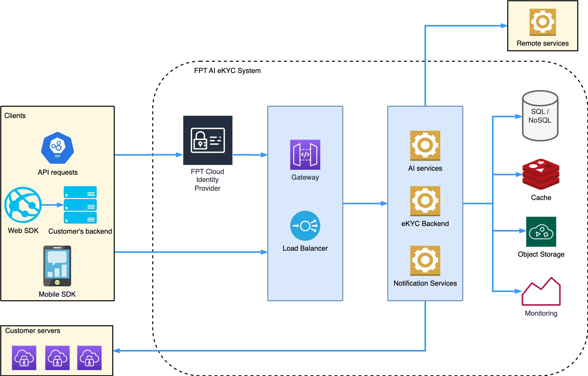Select the red Cache icon
This screenshot has width=588, height=376.
pyautogui.click(x=541, y=174)
